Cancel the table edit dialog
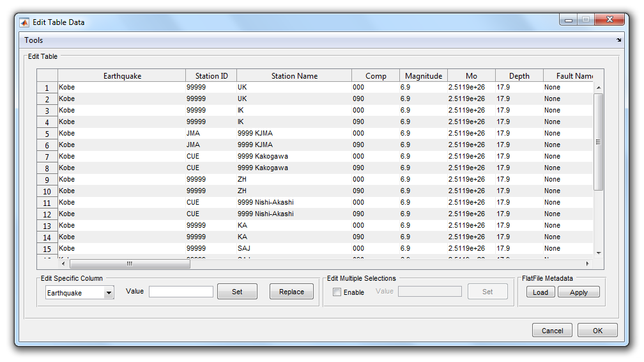 [553, 331]
